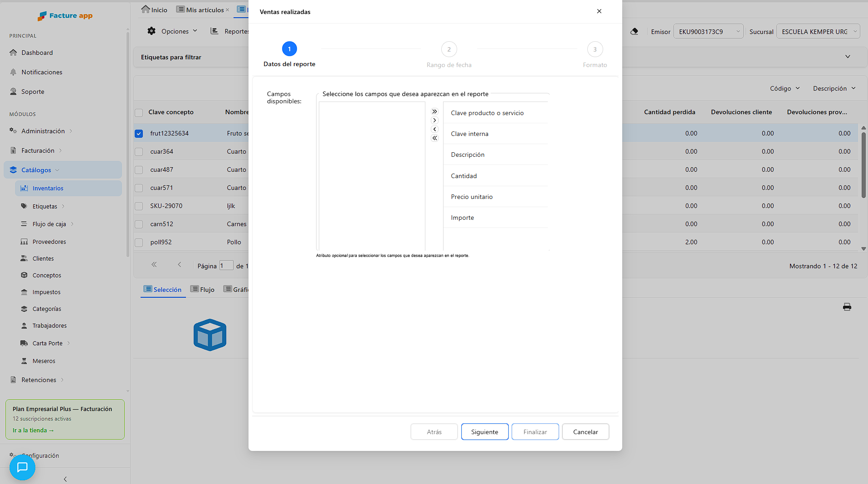Screen dimensions: 868x484
Task: Uncheck the frut12325634 row checkbox
Action: pyautogui.click(x=139, y=133)
